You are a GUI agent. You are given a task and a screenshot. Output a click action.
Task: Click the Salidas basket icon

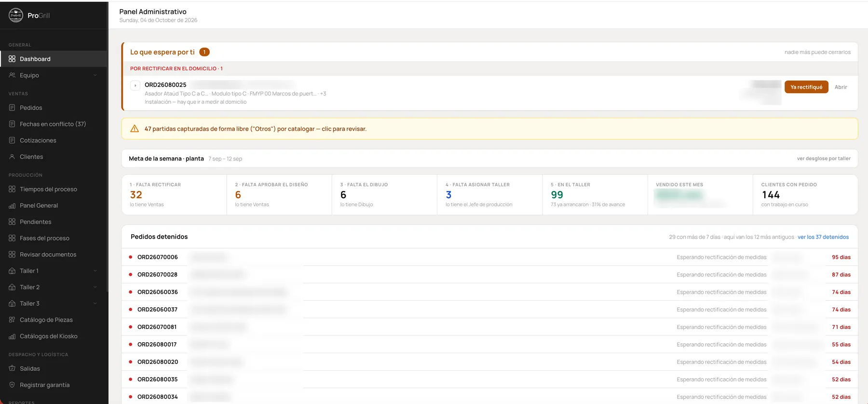(12, 368)
